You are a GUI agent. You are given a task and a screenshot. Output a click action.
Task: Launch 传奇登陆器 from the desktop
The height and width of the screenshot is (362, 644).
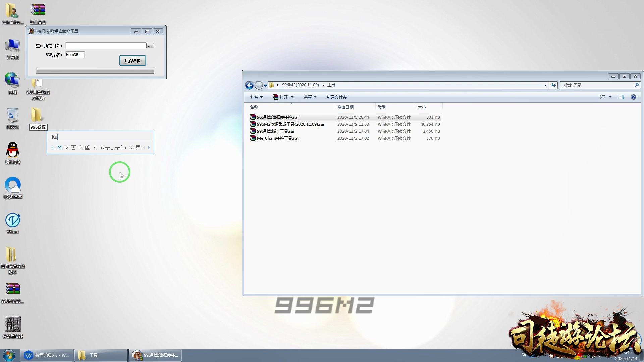point(12,327)
